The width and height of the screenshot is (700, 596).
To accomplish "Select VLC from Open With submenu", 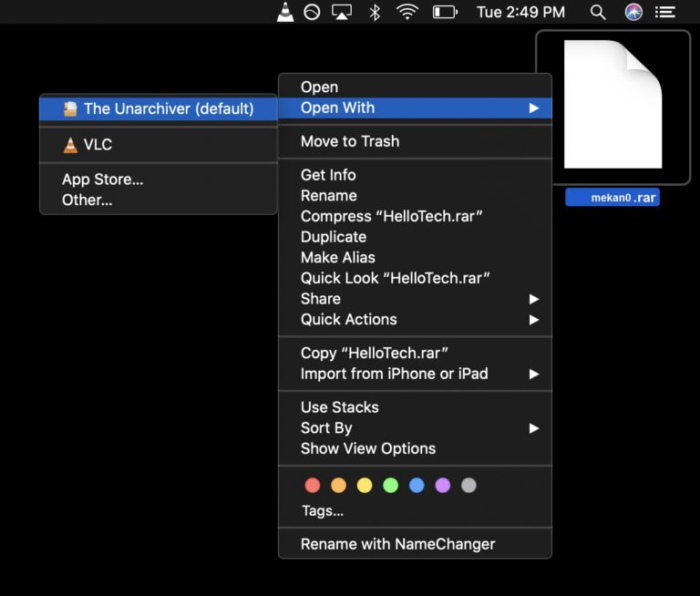I will tap(98, 145).
